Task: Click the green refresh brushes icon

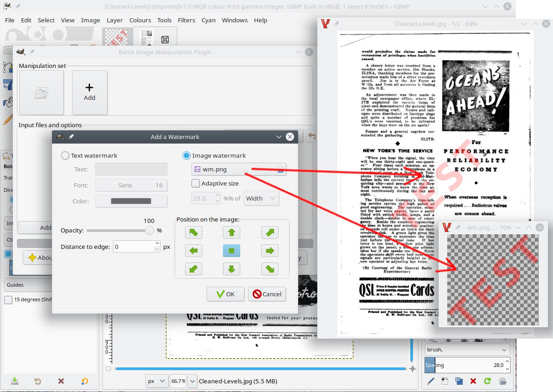Action: 487,381
